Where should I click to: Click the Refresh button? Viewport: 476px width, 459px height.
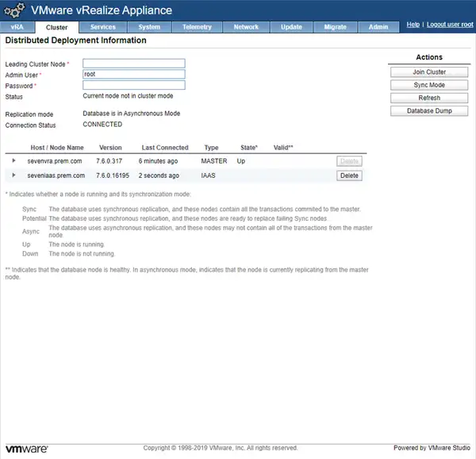point(429,98)
